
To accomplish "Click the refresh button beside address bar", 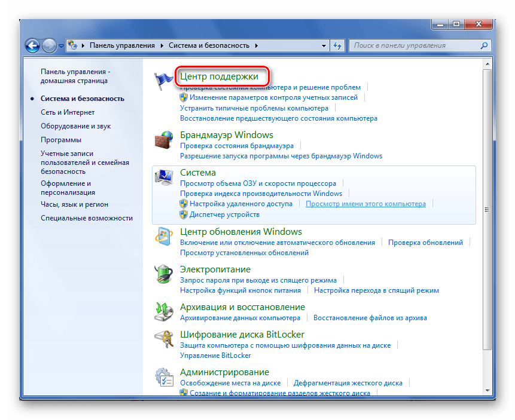I will [338, 45].
